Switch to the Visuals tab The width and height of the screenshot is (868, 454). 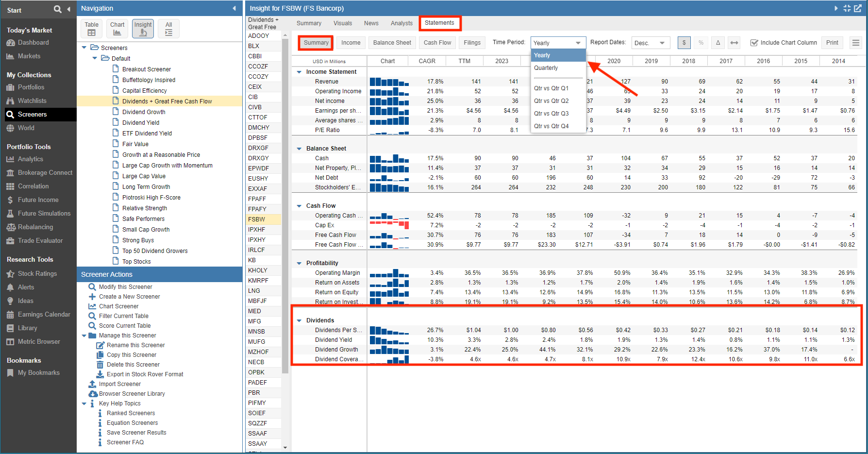pos(343,23)
